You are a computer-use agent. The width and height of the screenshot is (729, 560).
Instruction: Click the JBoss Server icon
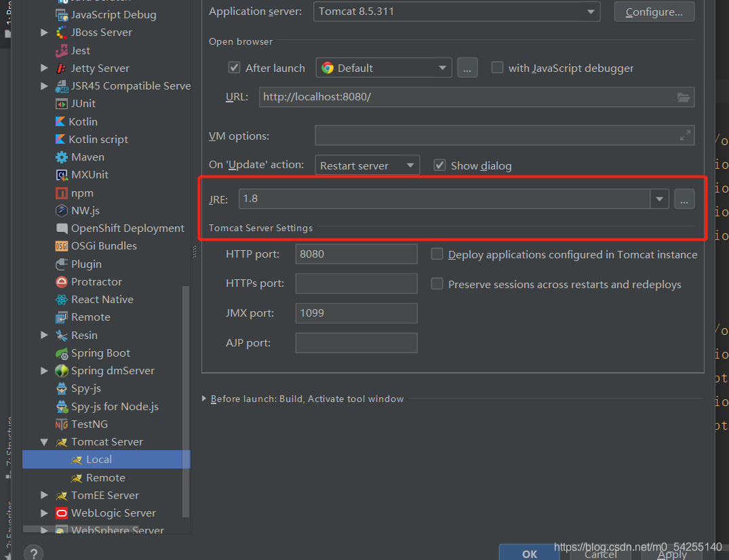point(61,33)
